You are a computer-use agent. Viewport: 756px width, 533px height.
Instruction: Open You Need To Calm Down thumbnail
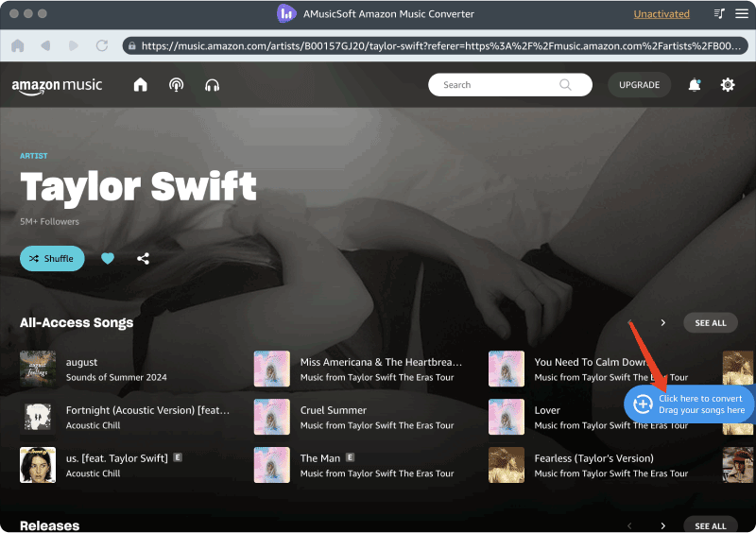[507, 369]
